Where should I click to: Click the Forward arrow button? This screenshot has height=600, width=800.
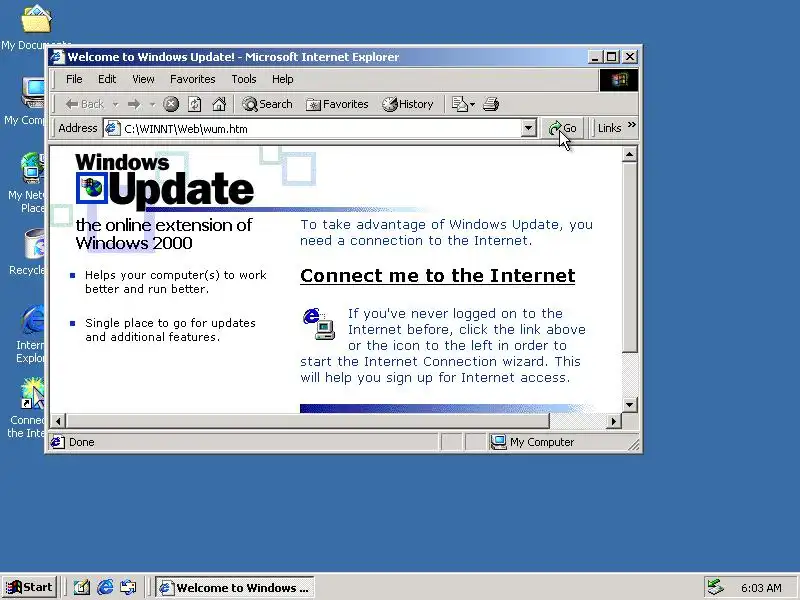coord(134,104)
